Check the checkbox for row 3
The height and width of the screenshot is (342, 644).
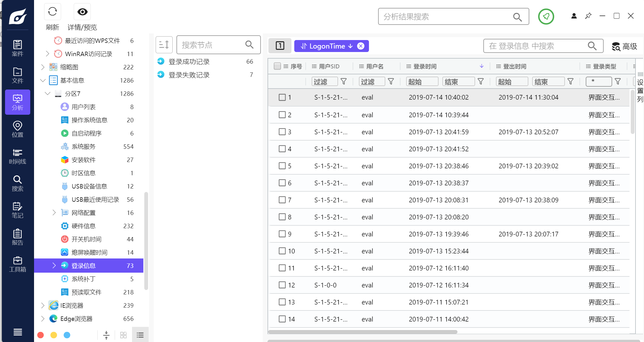click(282, 132)
